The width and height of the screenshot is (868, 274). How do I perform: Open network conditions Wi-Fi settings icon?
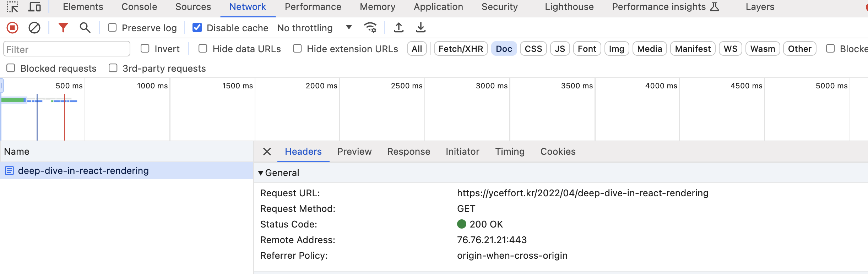tap(370, 28)
